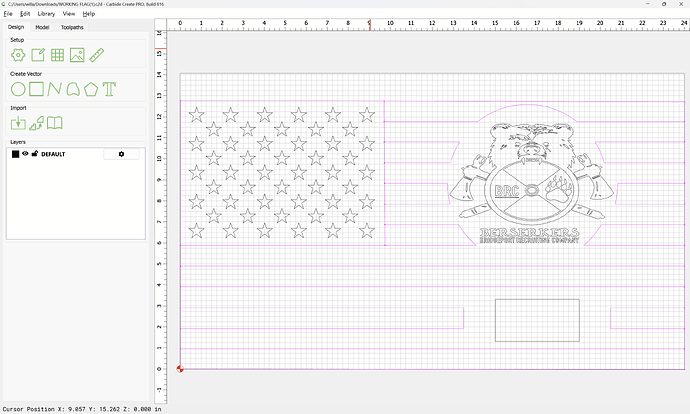The width and height of the screenshot is (690, 414).
Task: Select the BRC shield logo vector
Action: [532, 191]
